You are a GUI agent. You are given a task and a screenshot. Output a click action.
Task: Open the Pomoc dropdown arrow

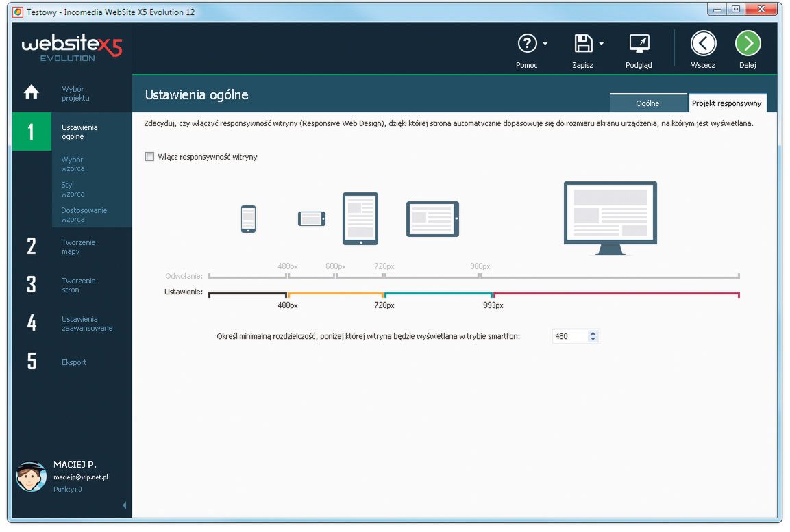click(544, 43)
